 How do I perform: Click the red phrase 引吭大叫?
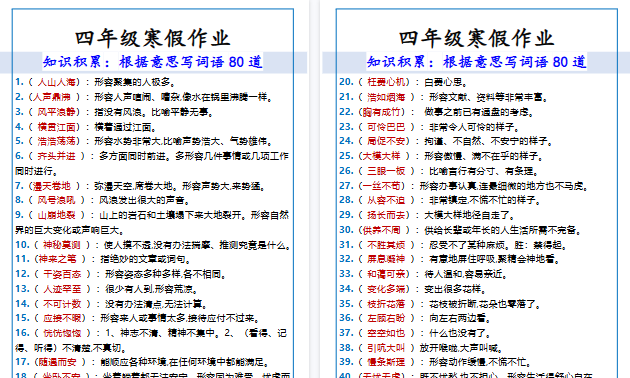[x=386, y=348]
